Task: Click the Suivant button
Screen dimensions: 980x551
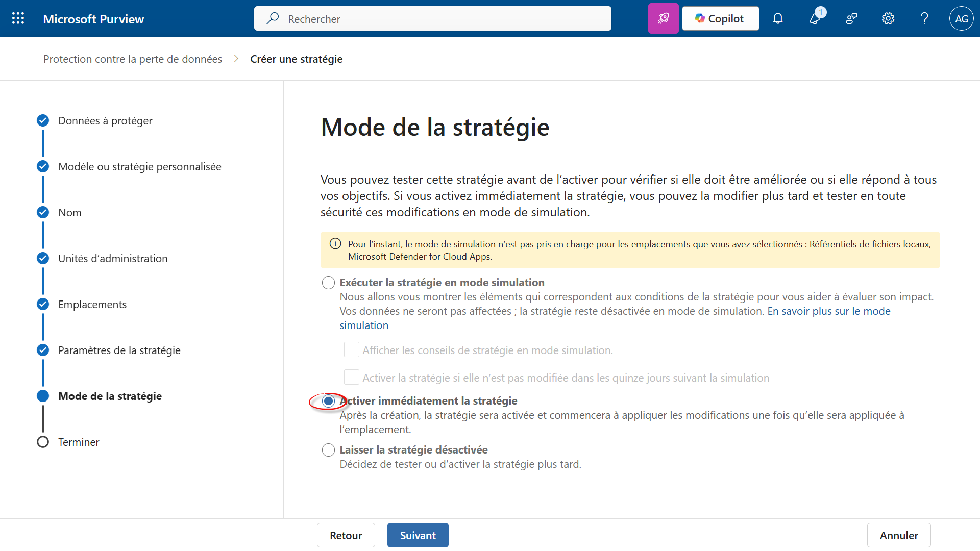Action: (418, 535)
